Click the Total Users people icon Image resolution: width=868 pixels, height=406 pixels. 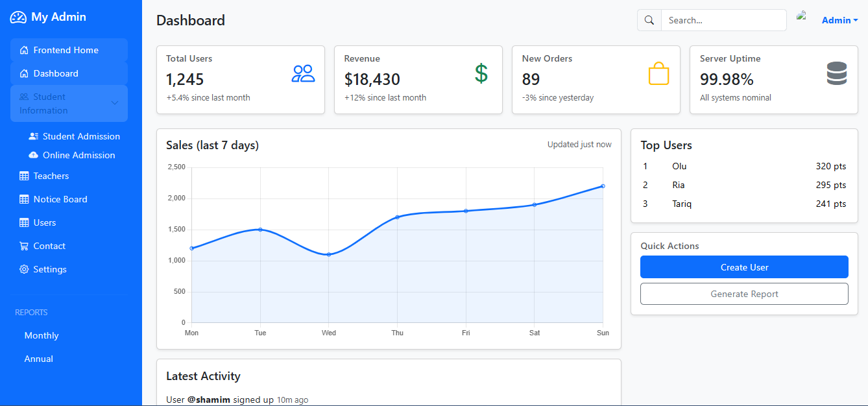point(303,73)
